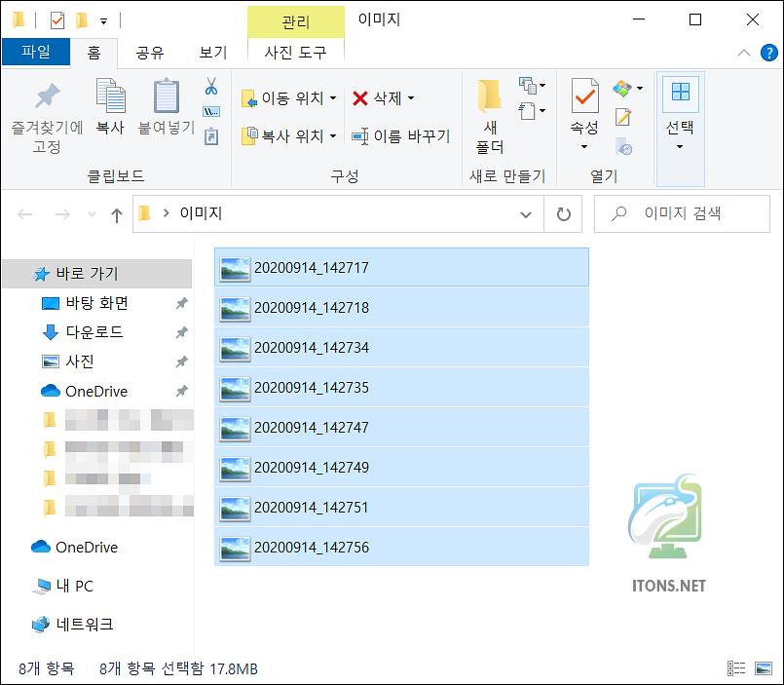
Task: Select file 20200914_142734
Action: [x=401, y=347]
